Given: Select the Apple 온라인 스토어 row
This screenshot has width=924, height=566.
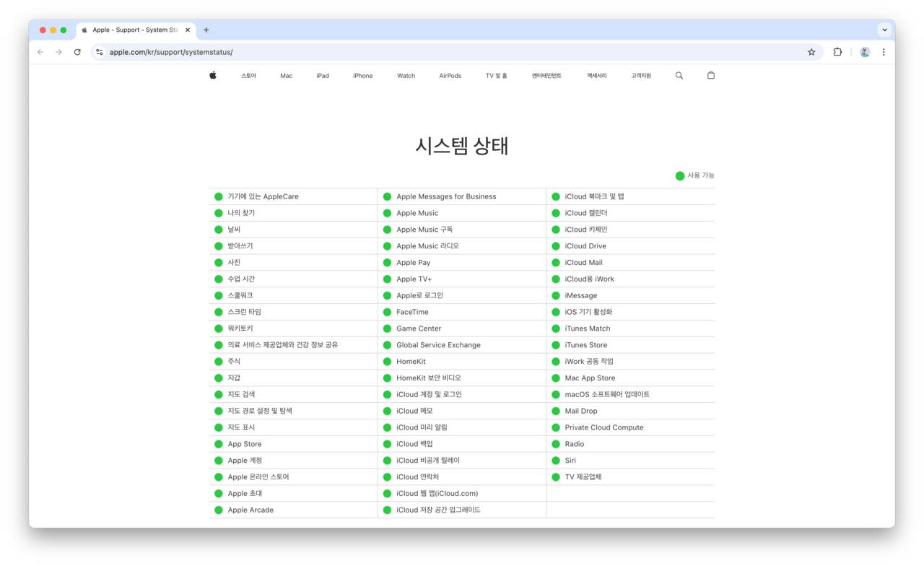Looking at the screenshot, I should click(293, 477).
